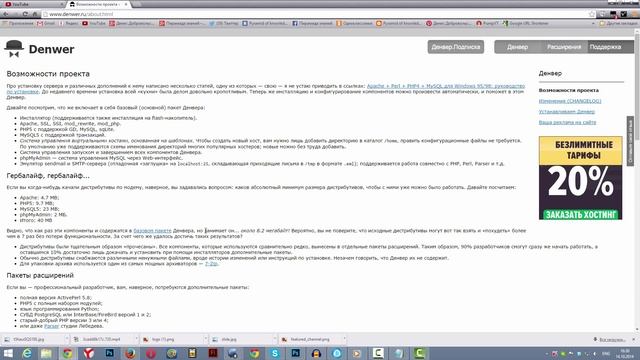Open the Windows Start menu

click(8, 353)
